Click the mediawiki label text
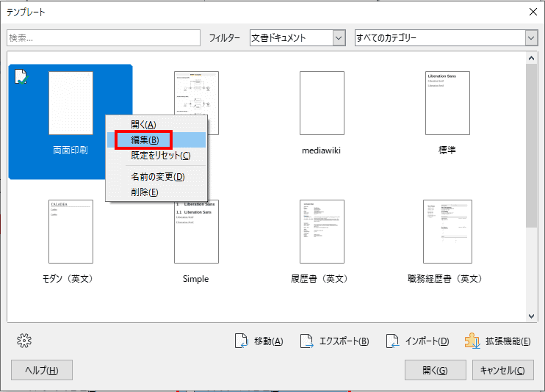Viewport: 545px width, 392px height. tap(321, 150)
